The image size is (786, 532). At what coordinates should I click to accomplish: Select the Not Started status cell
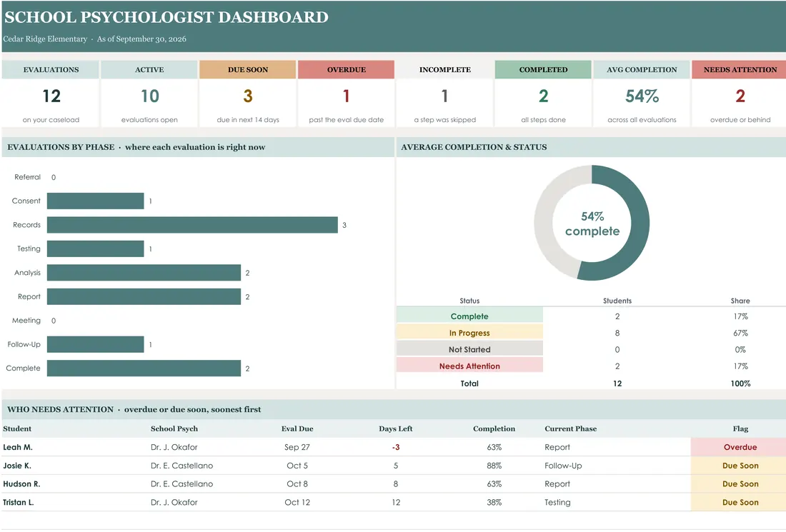point(469,349)
